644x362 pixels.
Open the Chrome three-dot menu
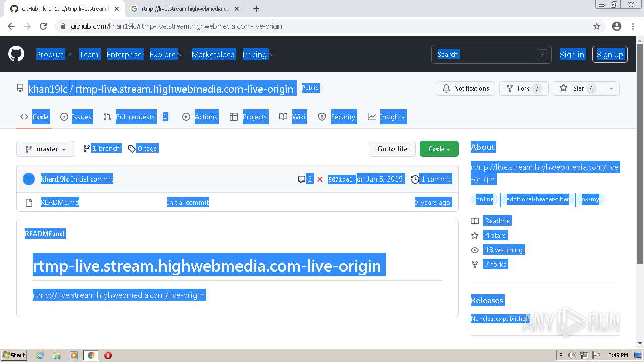[x=633, y=26]
